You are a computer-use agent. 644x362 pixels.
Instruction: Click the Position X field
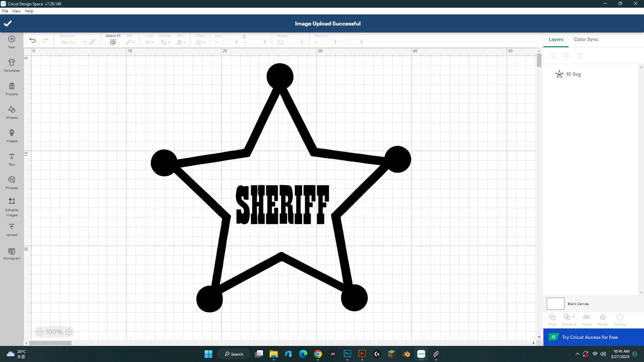pos(328,42)
